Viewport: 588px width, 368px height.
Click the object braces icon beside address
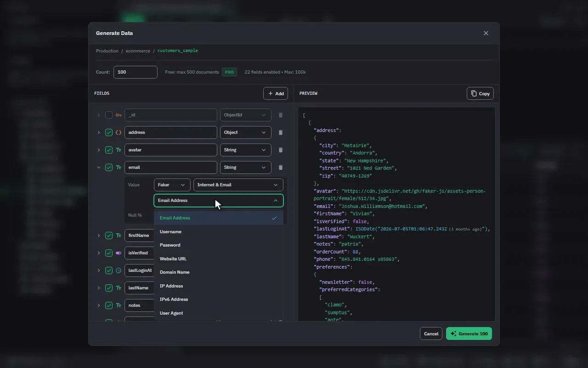pos(119,132)
